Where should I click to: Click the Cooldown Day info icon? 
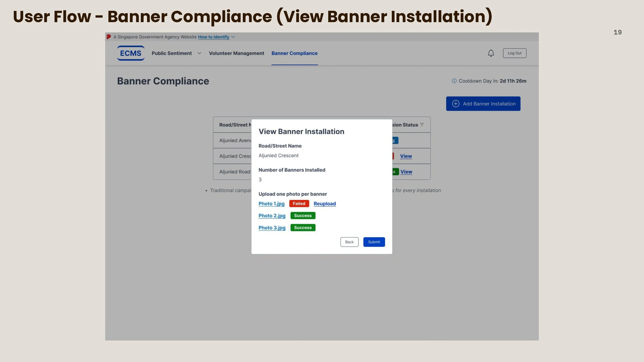pyautogui.click(x=454, y=81)
